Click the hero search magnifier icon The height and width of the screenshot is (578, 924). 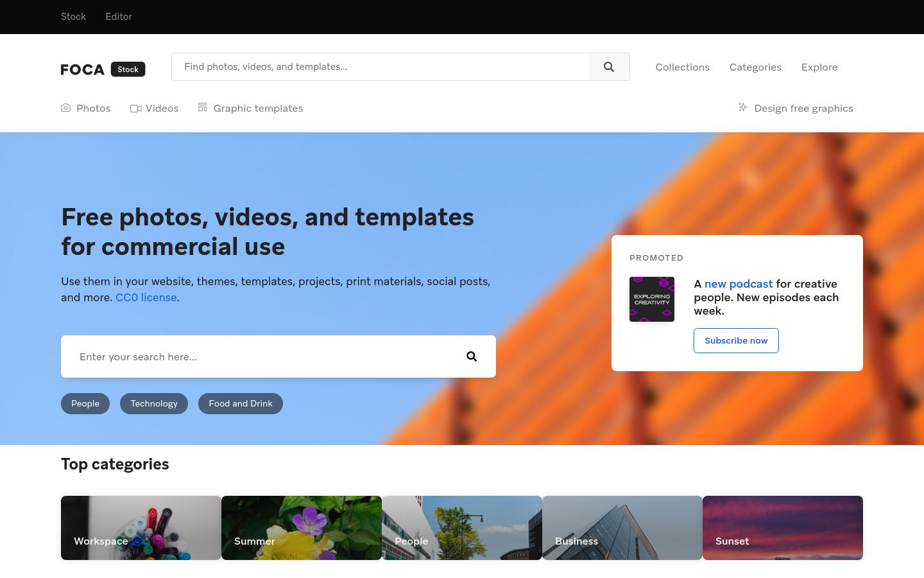tap(472, 356)
